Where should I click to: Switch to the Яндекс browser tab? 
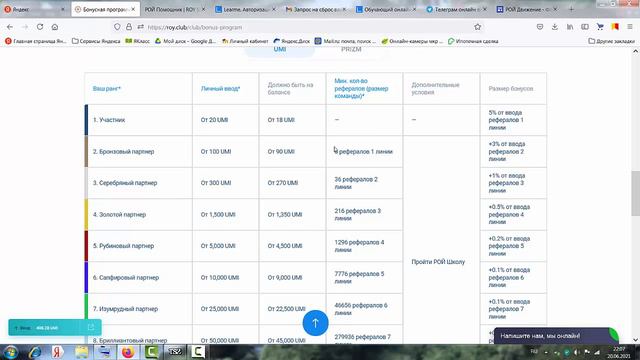click(x=34, y=9)
